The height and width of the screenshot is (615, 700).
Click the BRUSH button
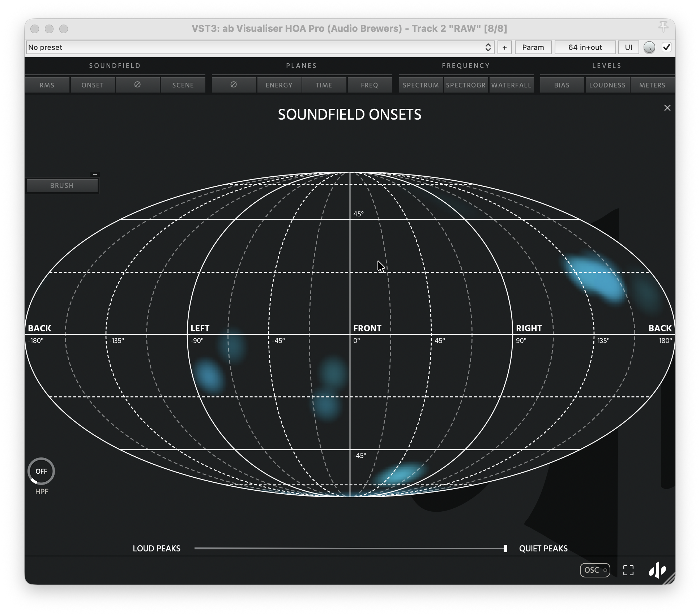pyautogui.click(x=62, y=185)
